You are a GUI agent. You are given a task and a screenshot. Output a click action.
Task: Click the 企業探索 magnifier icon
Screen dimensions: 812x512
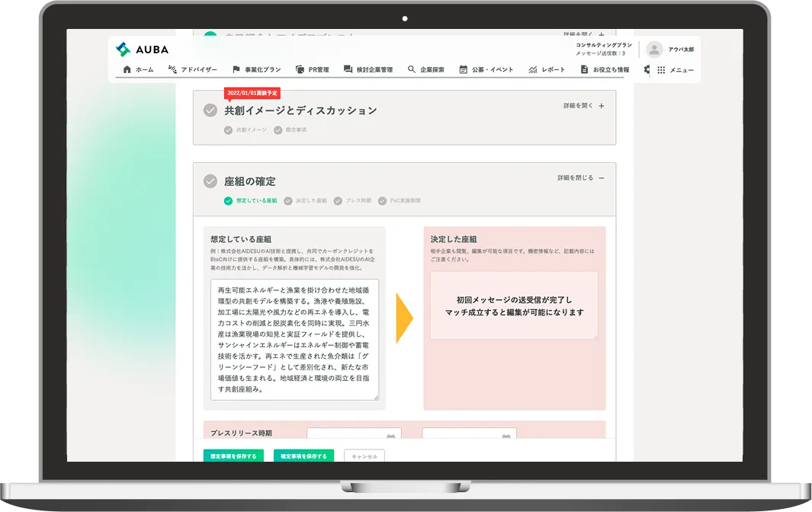[412, 69]
